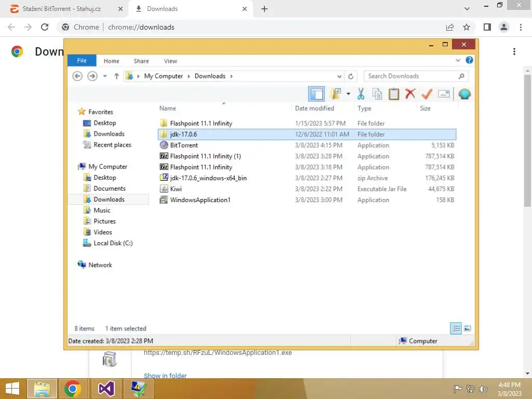532x399 pixels.
Task: Open Music in navigation pane
Action: 102,210
